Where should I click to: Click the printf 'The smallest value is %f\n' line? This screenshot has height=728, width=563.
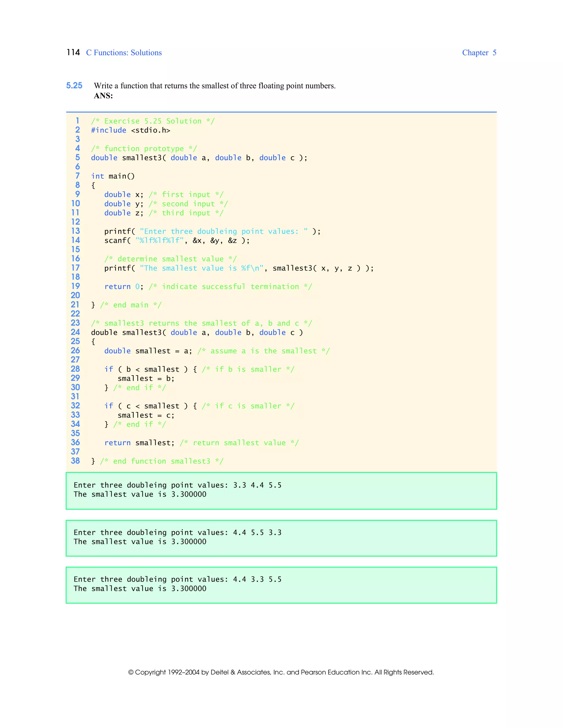(239, 268)
